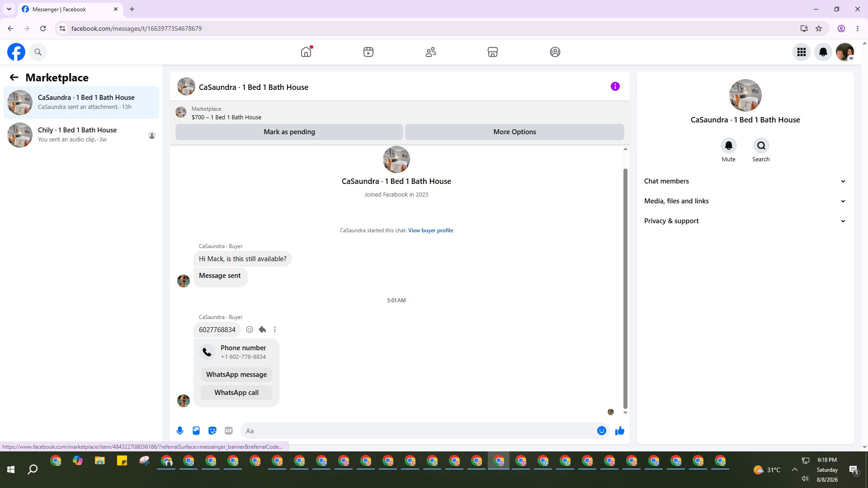This screenshot has height=488, width=868.
Task: Open the account profile avatar menu
Action: (x=845, y=52)
